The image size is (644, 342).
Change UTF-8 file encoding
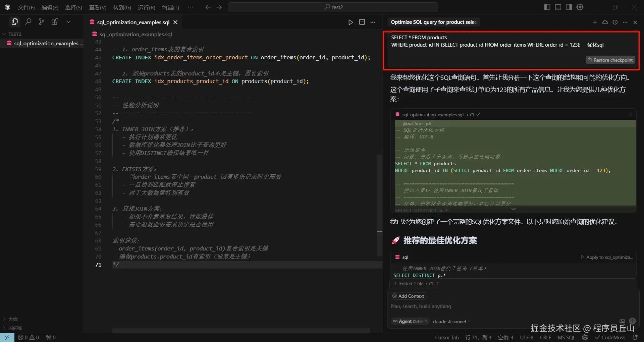pyautogui.click(x=527, y=337)
